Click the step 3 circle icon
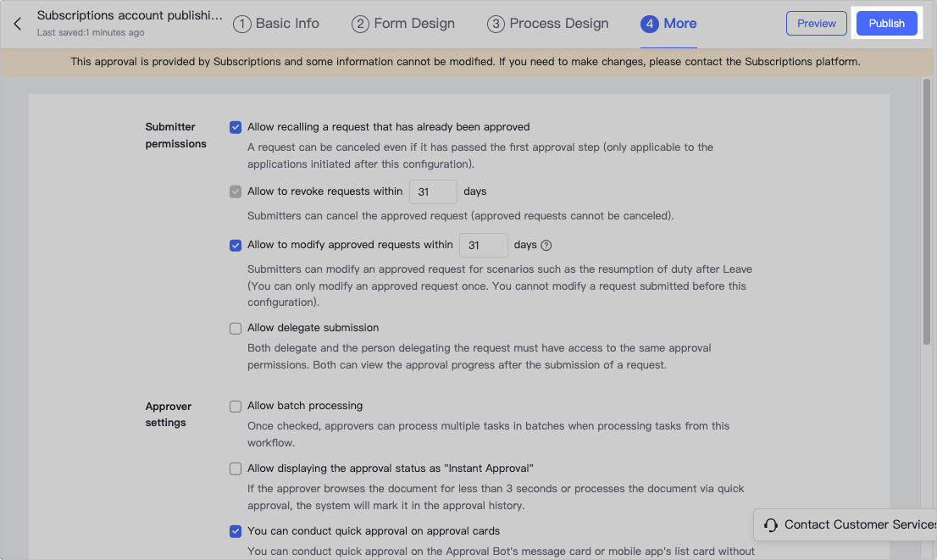This screenshot has height=560, width=937. (496, 24)
